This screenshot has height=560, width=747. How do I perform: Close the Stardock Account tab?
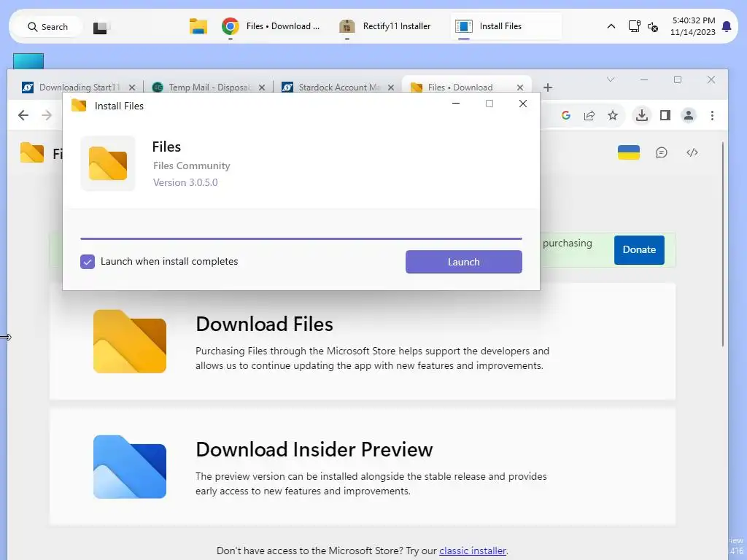tap(391, 87)
